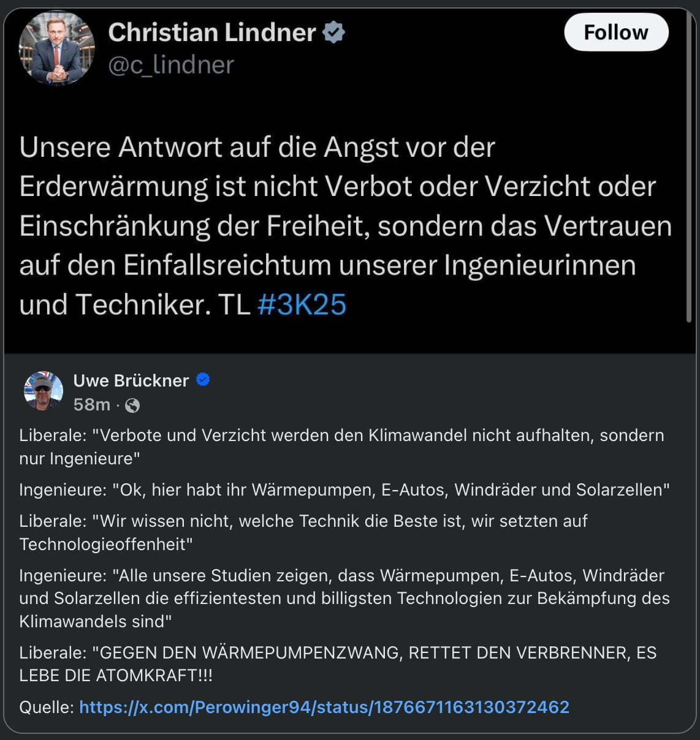The width and height of the screenshot is (700, 740).
Task: Click the Uwe Brückner author name
Action: click(131, 380)
